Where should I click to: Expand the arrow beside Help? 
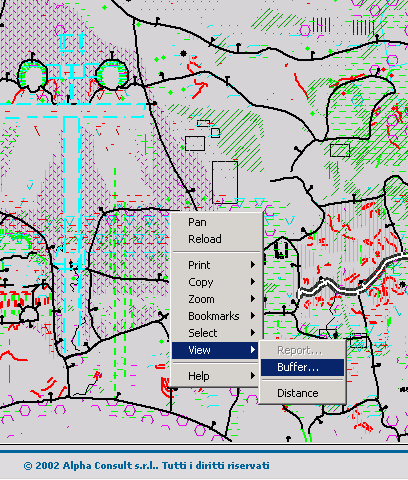pos(253,376)
